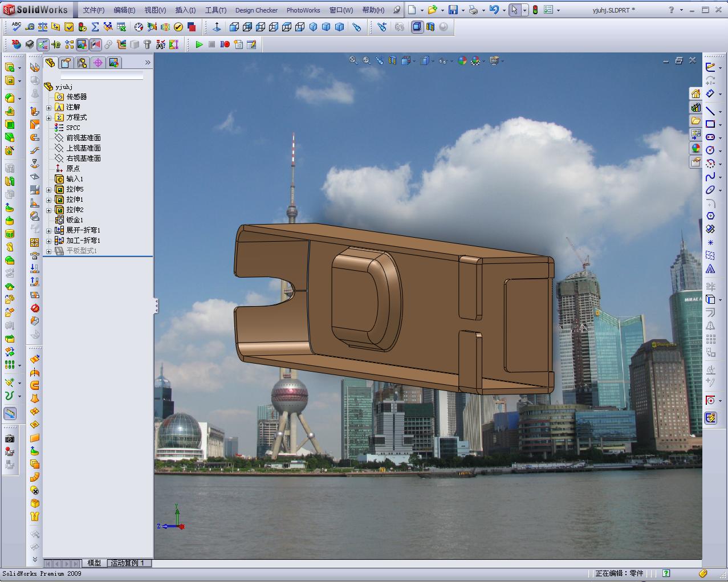Switch to the 运动算例 1 tab
This screenshot has height=582, width=728.
(x=129, y=563)
